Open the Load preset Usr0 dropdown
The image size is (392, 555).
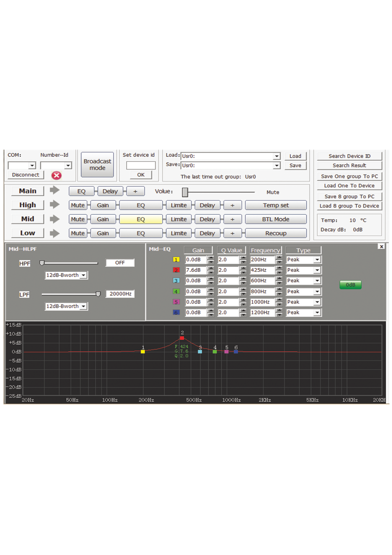[276, 156]
